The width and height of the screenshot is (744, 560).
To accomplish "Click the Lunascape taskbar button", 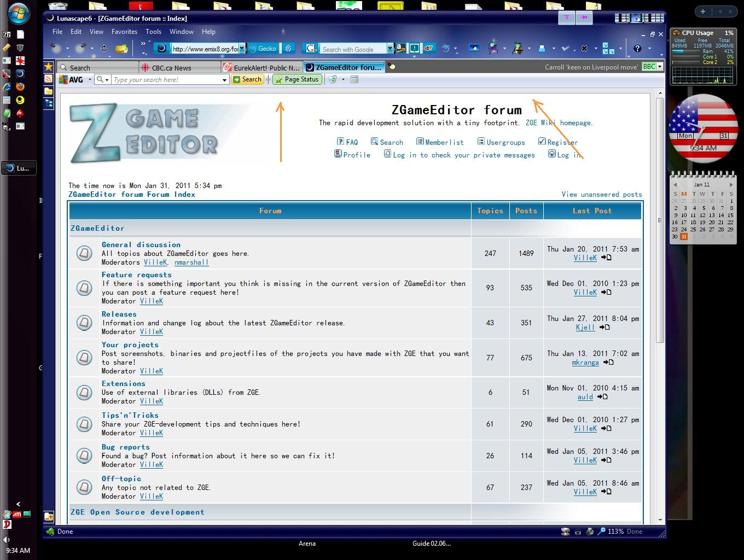I will tap(19, 168).
